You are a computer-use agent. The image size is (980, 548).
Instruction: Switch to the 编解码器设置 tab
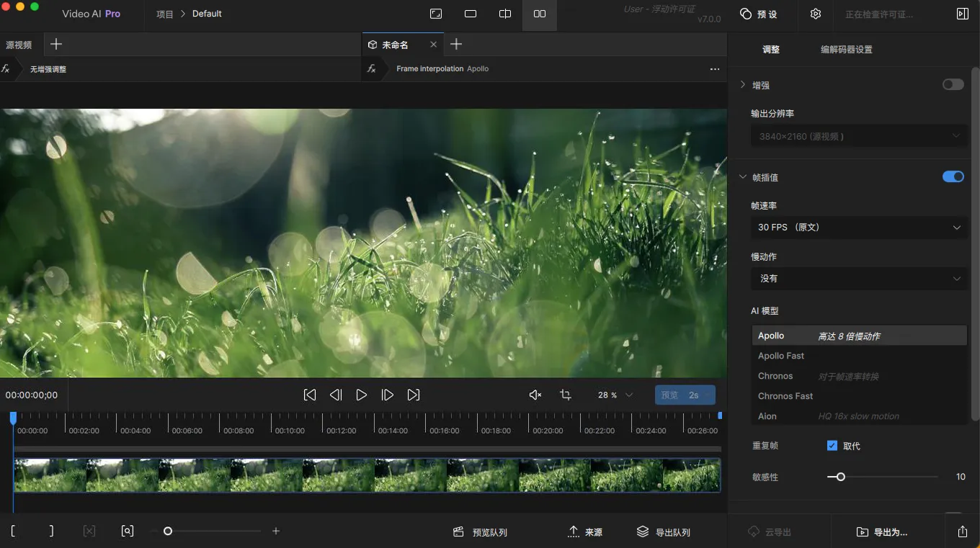846,50
